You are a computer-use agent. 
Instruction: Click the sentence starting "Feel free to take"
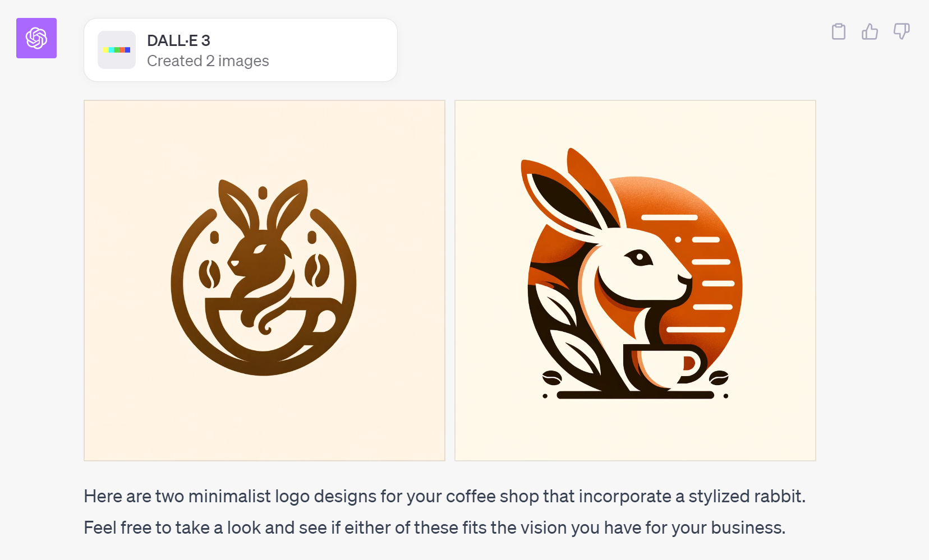pyautogui.click(x=434, y=527)
